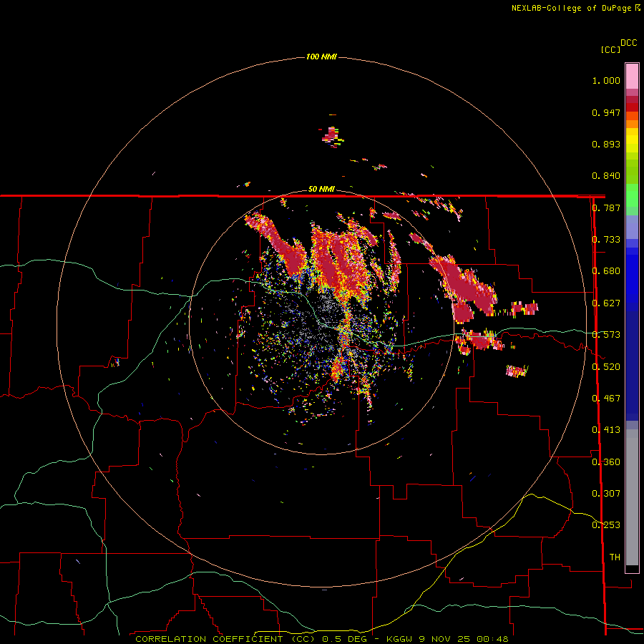Pick the gray segment of the color bar
644x644 pixels.
tap(632, 497)
